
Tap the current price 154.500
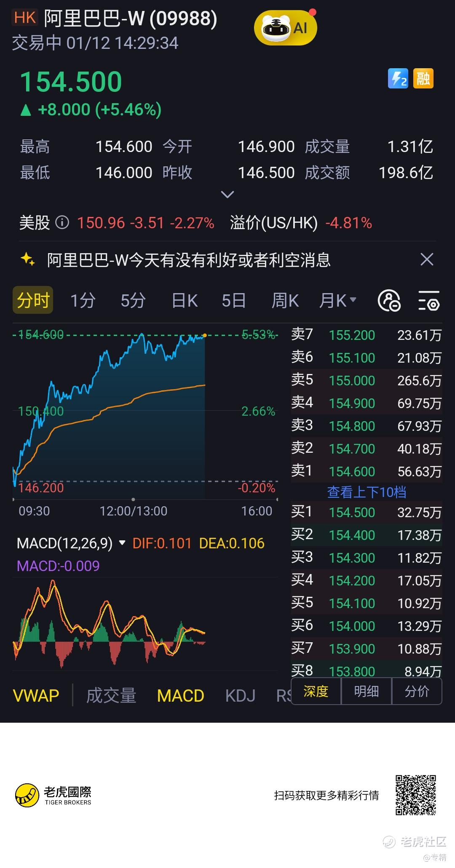(71, 81)
